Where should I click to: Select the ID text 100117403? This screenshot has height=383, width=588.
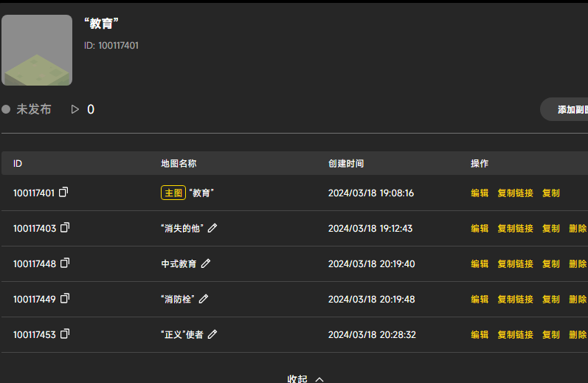pos(35,228)
